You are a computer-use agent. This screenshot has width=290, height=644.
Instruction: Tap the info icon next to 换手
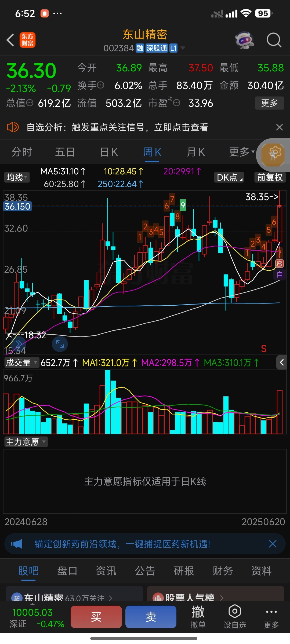[x=100, y=85]
